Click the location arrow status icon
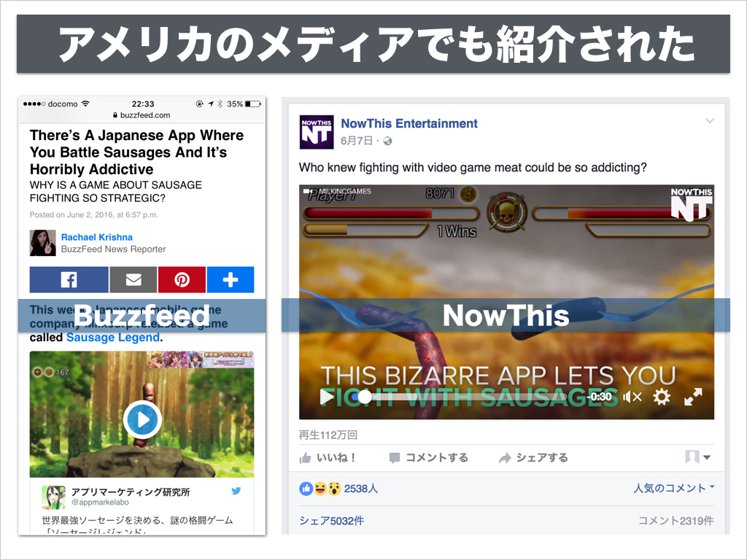 click(x=211, y=104)
